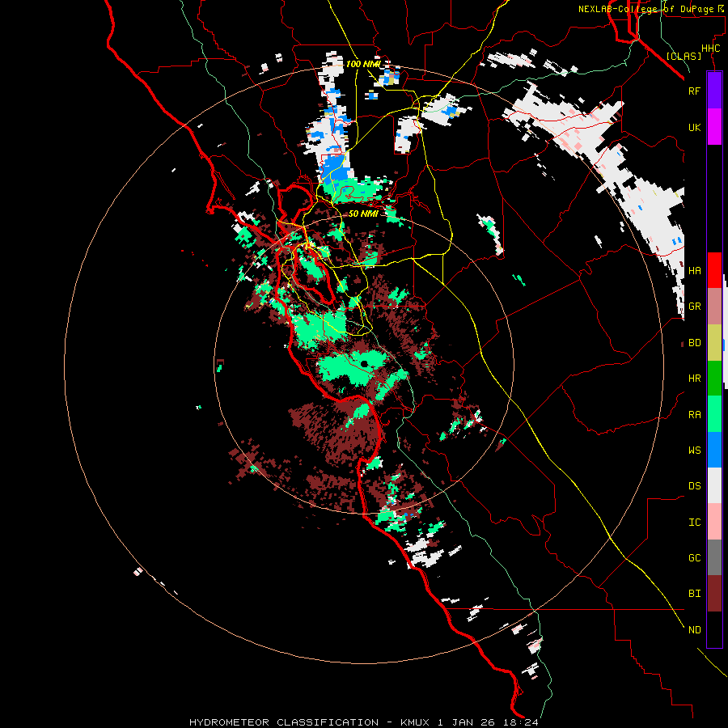The width and height of the screenshot is (728, 728).
Task: Click the 'KMUX' station identifier text
Action: pyautogui.click(x=415, y=722)
